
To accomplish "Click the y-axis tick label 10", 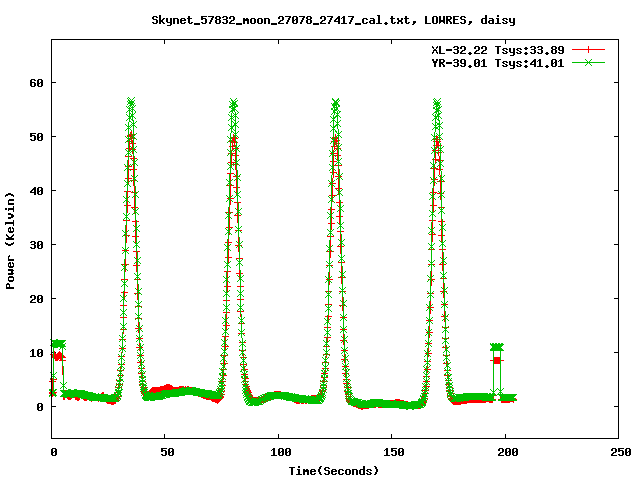I will [x=36, y=353].
